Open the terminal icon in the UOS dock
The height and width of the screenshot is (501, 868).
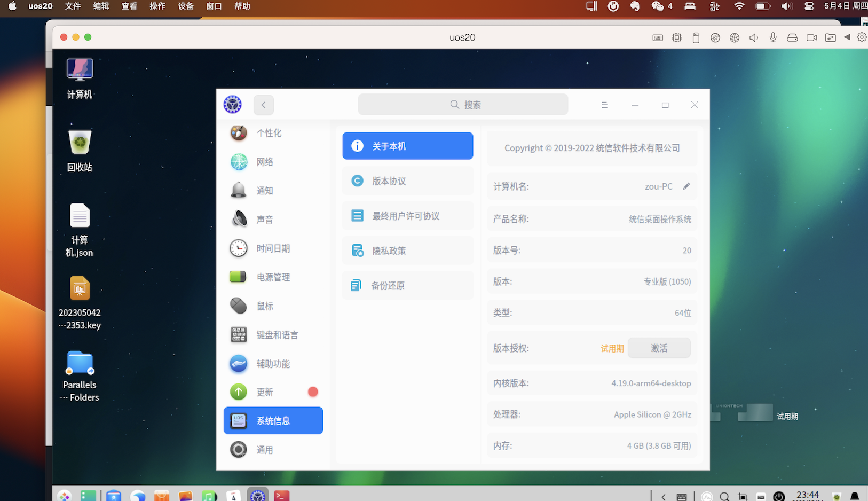point(282,496)
